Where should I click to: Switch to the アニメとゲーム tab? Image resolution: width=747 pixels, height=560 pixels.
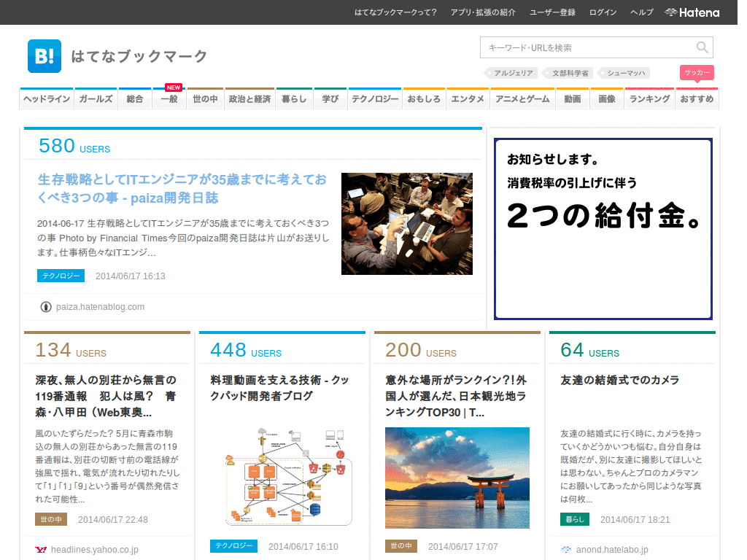[522, 99]
